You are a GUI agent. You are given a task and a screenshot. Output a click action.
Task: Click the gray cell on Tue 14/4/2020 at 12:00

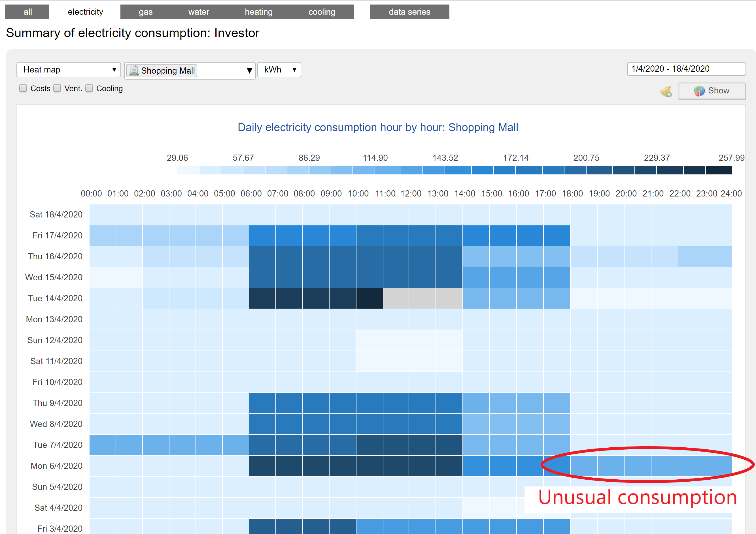pos(422,298)
